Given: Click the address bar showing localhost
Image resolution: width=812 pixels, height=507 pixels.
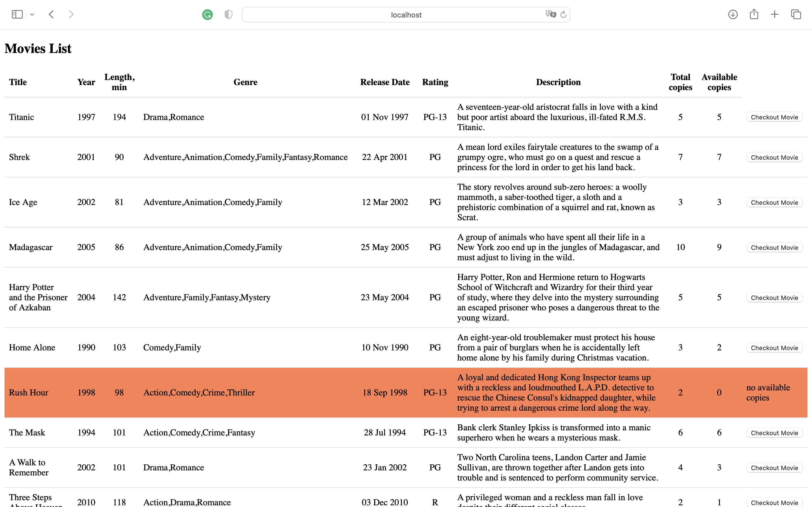Looking at the screenshot, I should [x=406, y=14].
